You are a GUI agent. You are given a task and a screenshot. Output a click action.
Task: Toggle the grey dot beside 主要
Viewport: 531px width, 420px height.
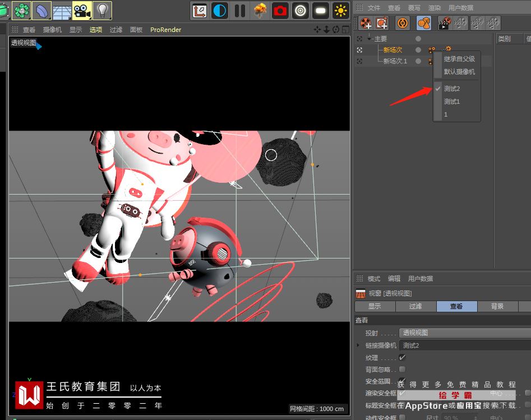pos(418,39)
